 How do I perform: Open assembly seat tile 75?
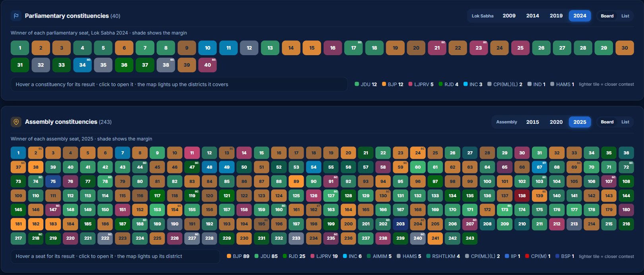tap(53, 181)
